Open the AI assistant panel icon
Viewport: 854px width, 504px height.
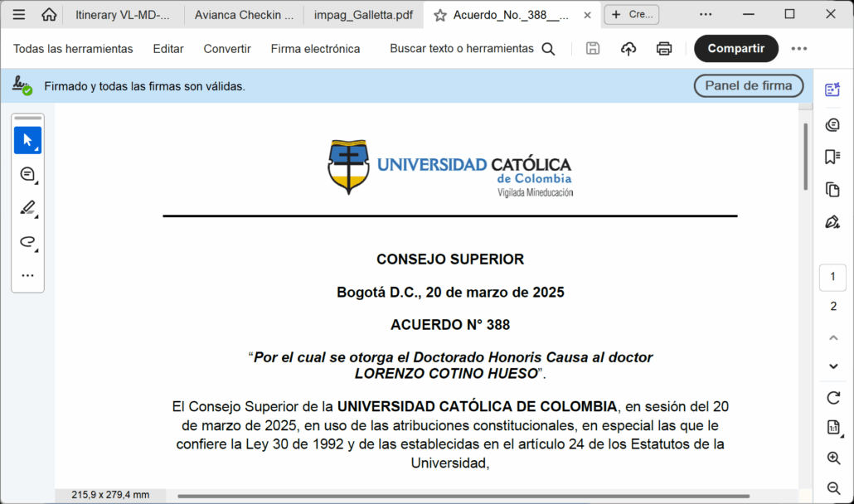coord(832,90)
